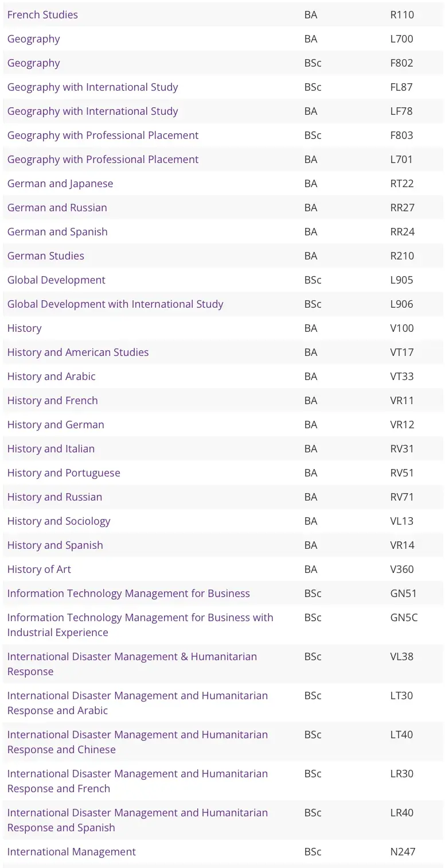
Task: Select Global Development with International Study
Action: (x=115, y=304)
